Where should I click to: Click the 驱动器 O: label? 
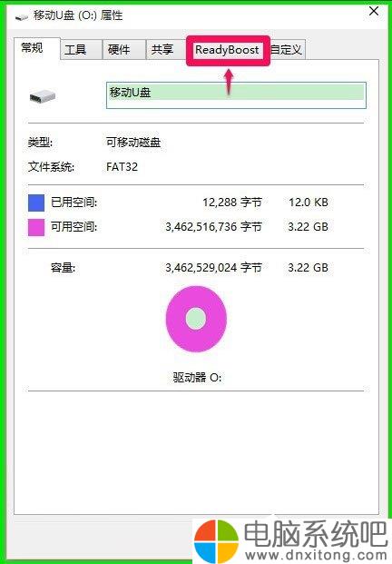click(x=197, y=377)
